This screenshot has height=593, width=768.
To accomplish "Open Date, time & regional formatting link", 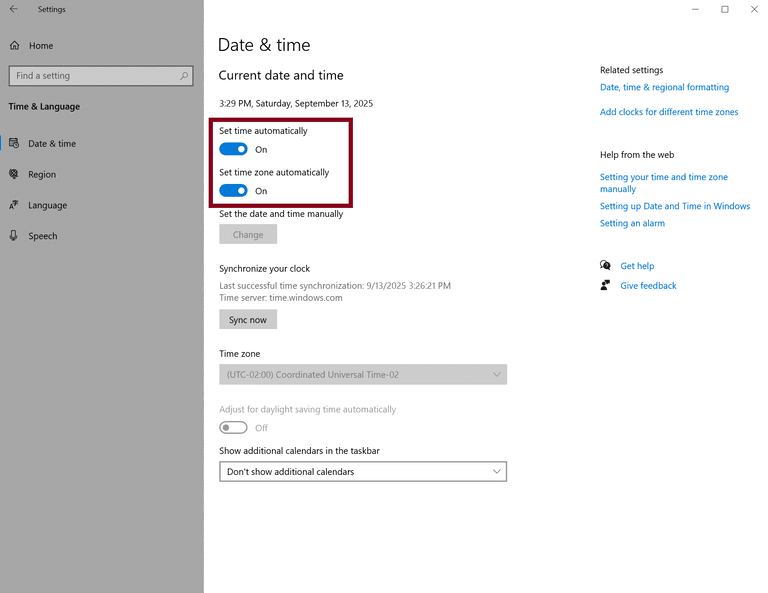I will pos(664,88).
